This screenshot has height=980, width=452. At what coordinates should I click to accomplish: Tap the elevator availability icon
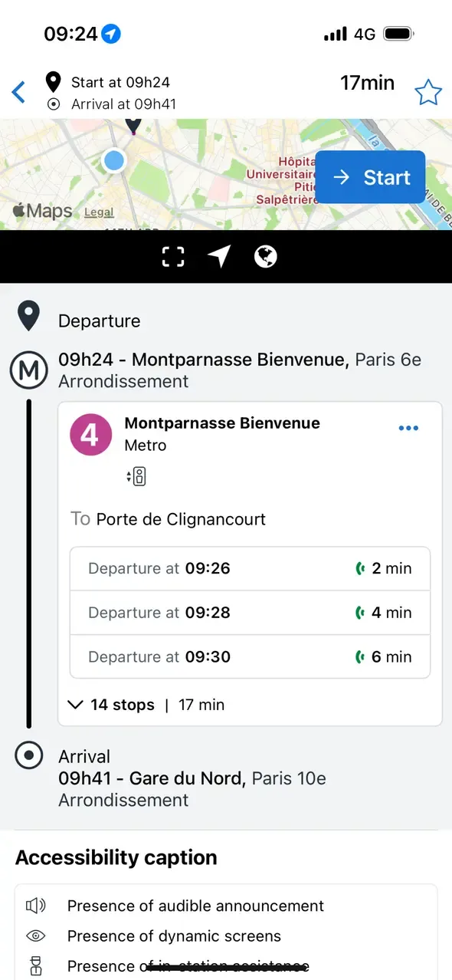(136, 475)
